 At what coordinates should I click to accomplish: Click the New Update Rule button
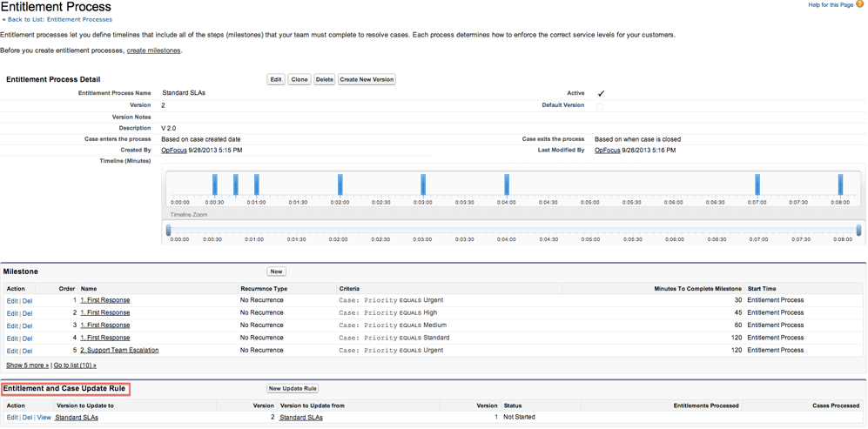(x=293, y=388)
